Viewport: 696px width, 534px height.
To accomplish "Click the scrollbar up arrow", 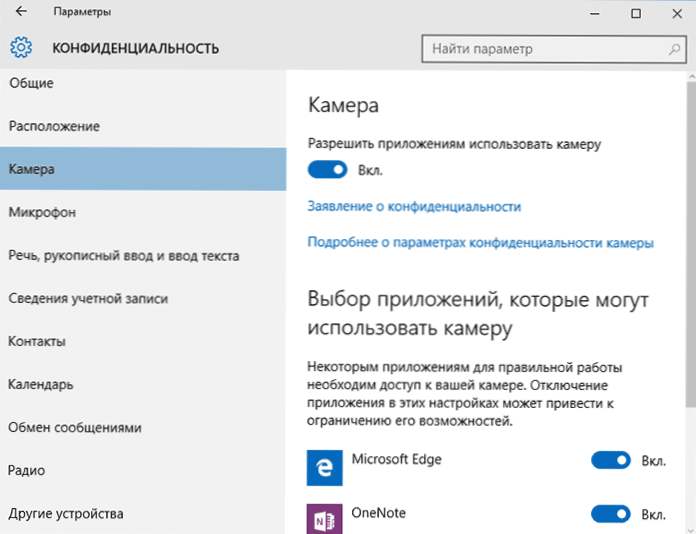I will (x=691, y=77).
